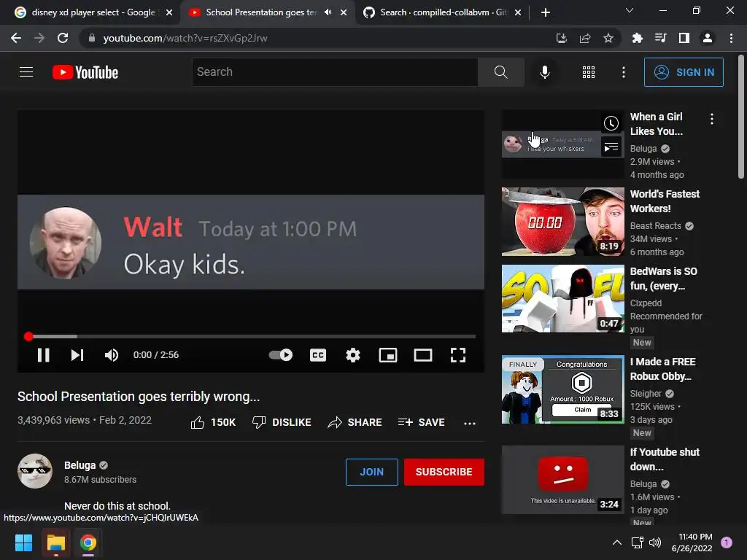Switch to the GitHub Search tab
The width and height of the screenshot is (747, 560).
coord(443,12)
